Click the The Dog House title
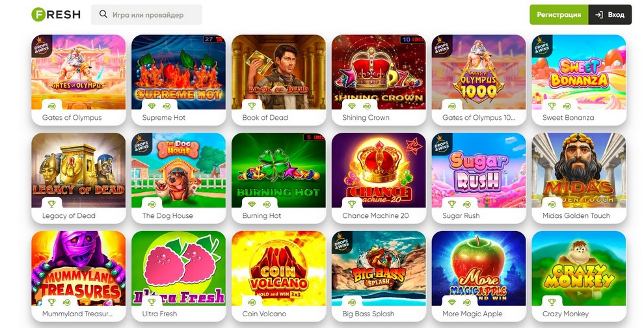 tap(168, 215)
